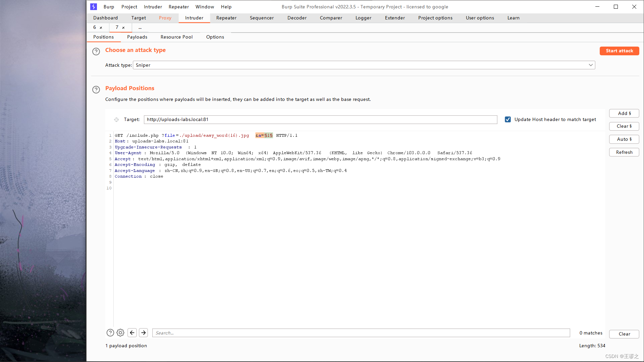Click the Host header line
The image size is (644, 362).
[x=152, y=141]
